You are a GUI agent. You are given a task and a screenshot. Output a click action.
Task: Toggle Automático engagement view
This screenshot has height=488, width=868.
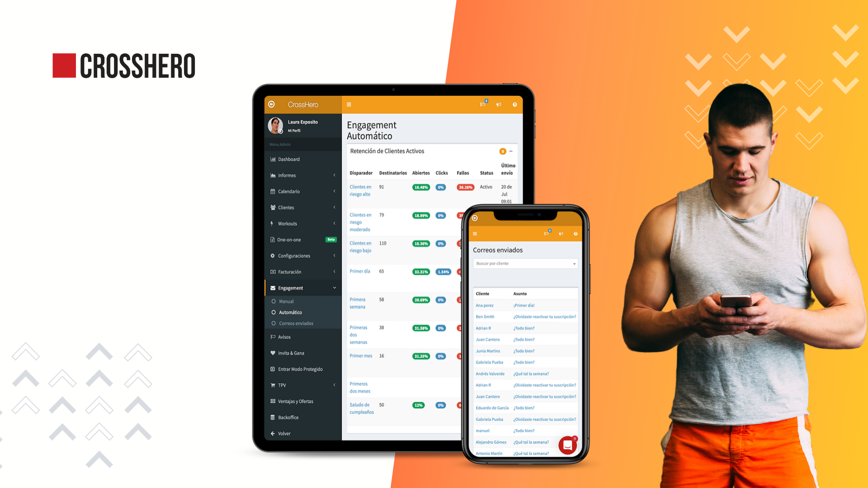point(292,312)
